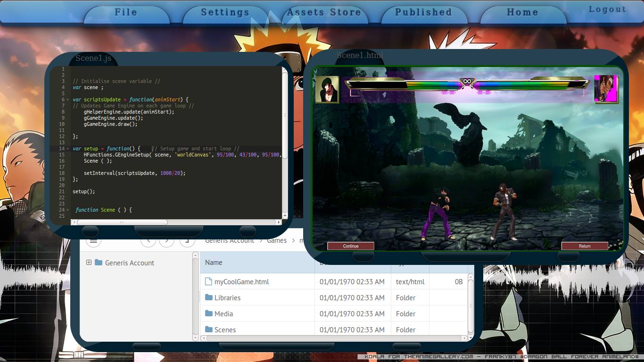Click the Return button in the game

click(x=585, y=246)
